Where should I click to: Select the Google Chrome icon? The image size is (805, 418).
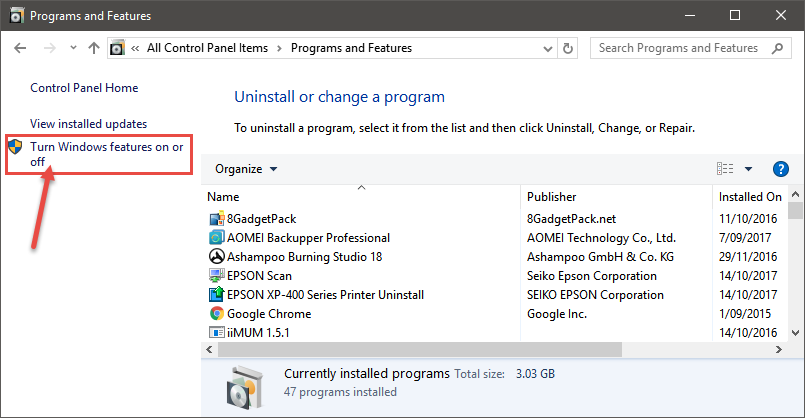[217, 313]
